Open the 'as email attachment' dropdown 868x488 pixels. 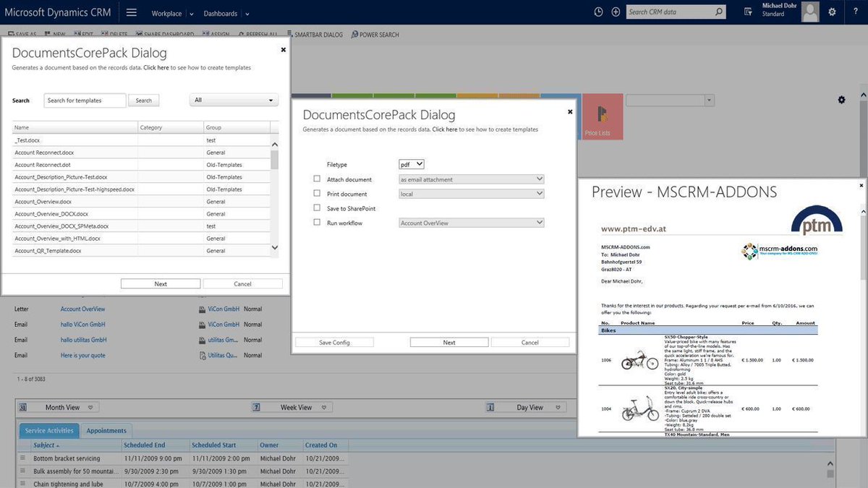click(472, 179)
